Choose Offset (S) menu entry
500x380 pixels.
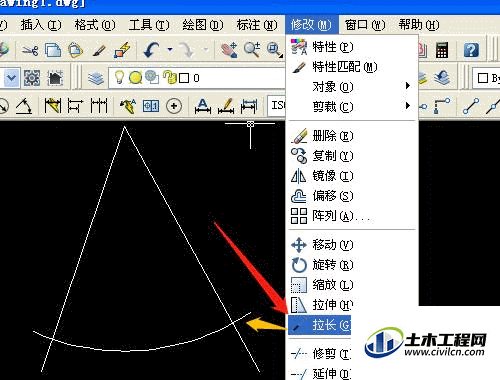pyautogui.click(x=352, y=196)
